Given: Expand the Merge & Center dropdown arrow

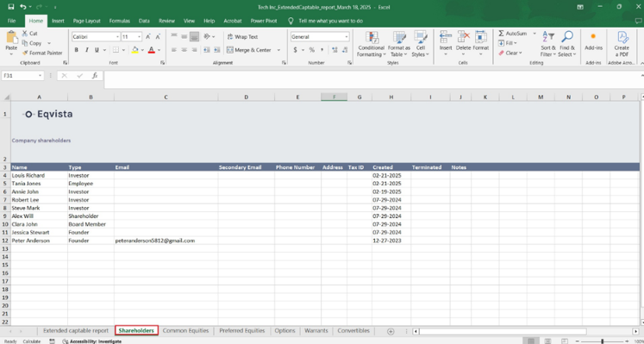Looking at the screenshot, I should (x=278, y=50).
